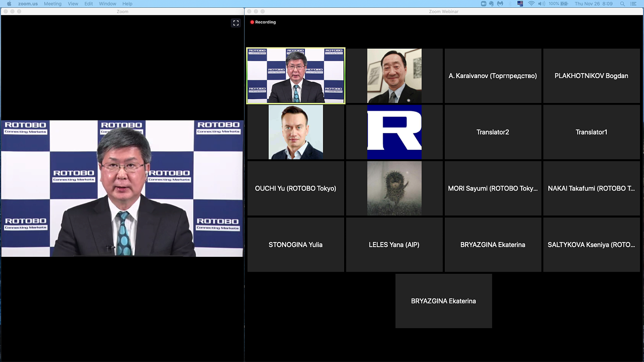
Task: Open Notification Center list icon
Action: pos(633,4)
